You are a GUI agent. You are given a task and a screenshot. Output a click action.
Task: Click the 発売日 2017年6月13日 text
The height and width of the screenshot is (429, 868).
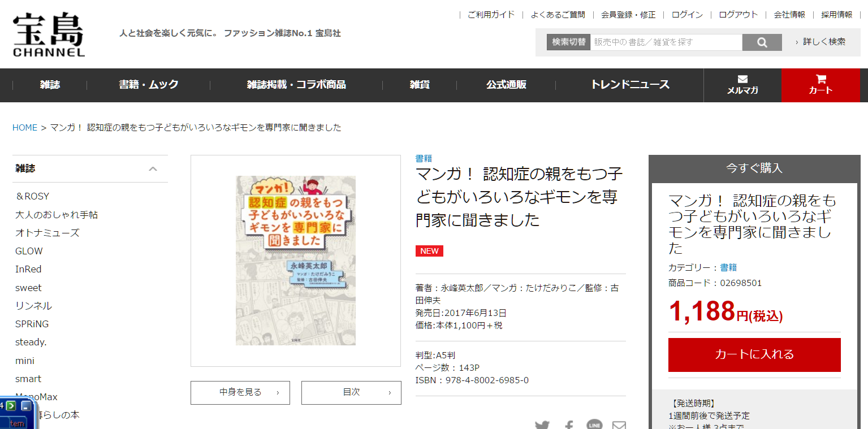coord(461,313)
